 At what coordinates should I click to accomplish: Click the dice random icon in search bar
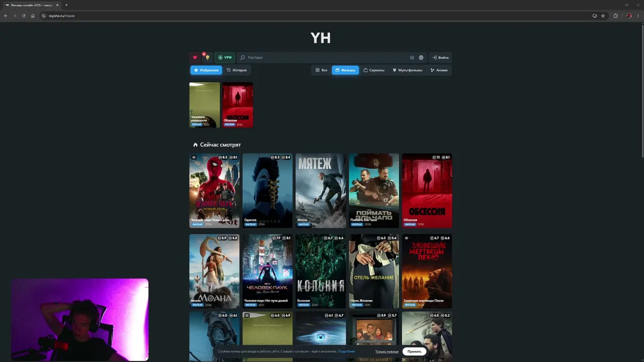[x=421, y=58]
